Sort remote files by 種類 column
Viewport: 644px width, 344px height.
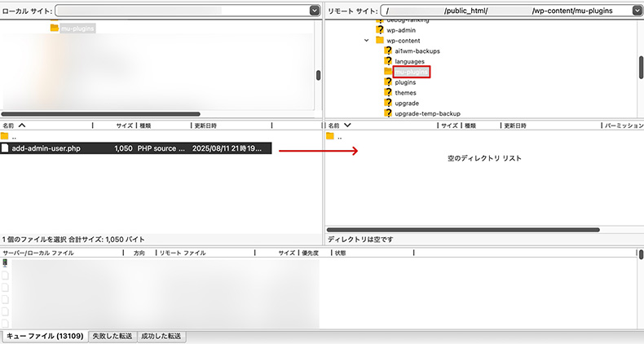[480, 126]
